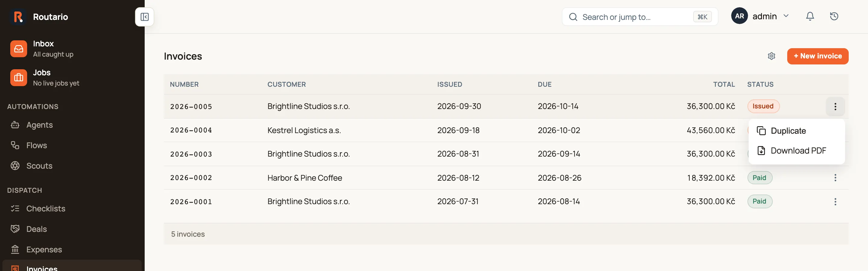Viewport: 868px width, 271px height.
Task: Open notifications with the bell icon
Action: (810, 16)
